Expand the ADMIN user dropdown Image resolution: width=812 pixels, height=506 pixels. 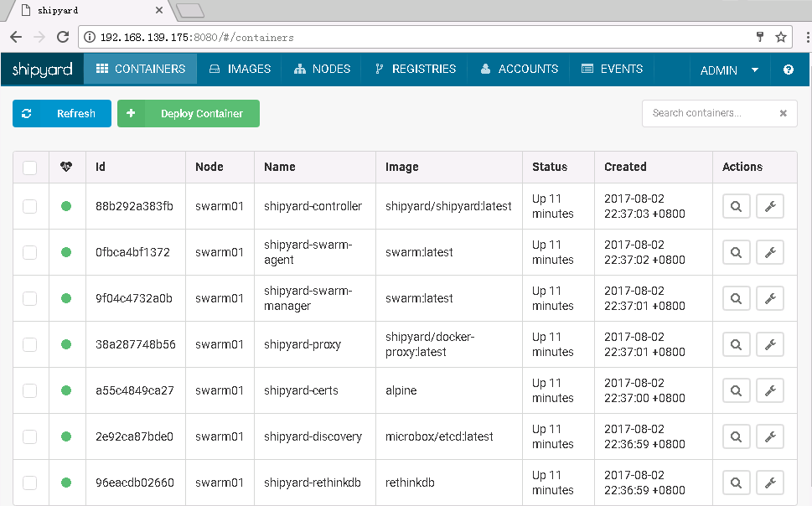coord(729,70)
